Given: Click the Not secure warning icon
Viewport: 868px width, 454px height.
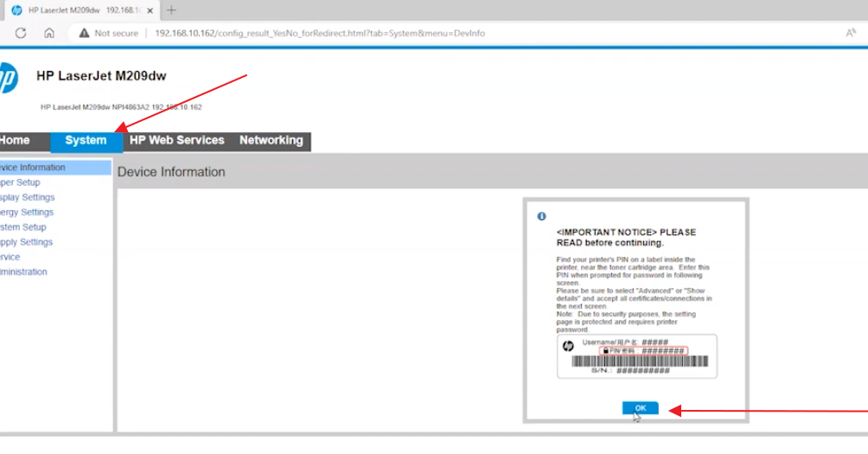Looking at the screenshot, I should 84,33.
